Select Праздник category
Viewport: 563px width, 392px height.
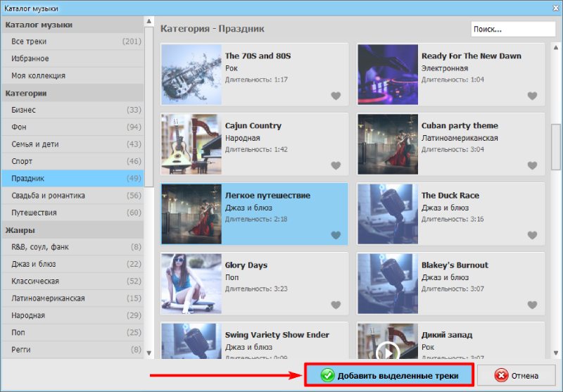coord(72,179)
